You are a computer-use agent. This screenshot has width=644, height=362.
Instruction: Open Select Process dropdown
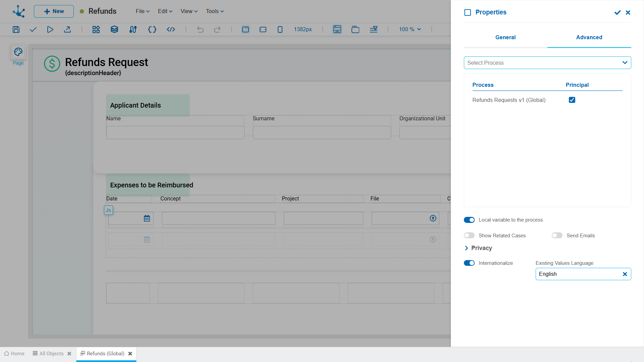click(x=547, y=62)
